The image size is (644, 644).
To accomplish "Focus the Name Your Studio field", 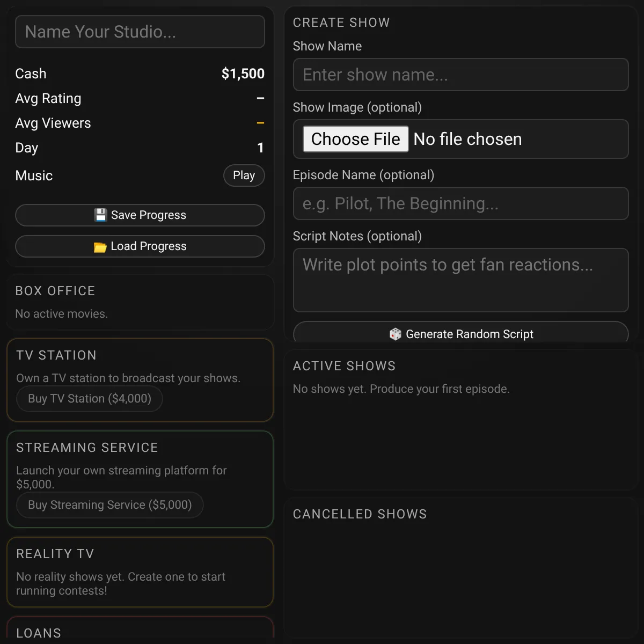I will pyautogui.click(x=140, y=32).
